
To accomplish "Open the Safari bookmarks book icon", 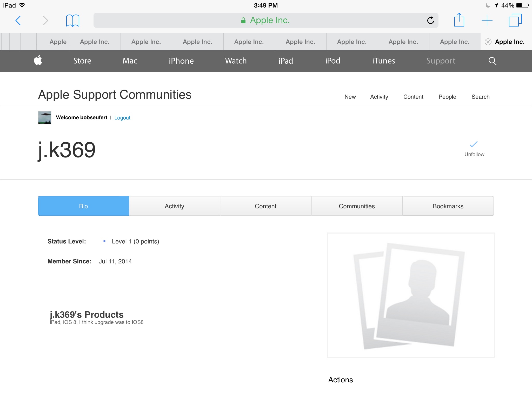I will 72,21.
